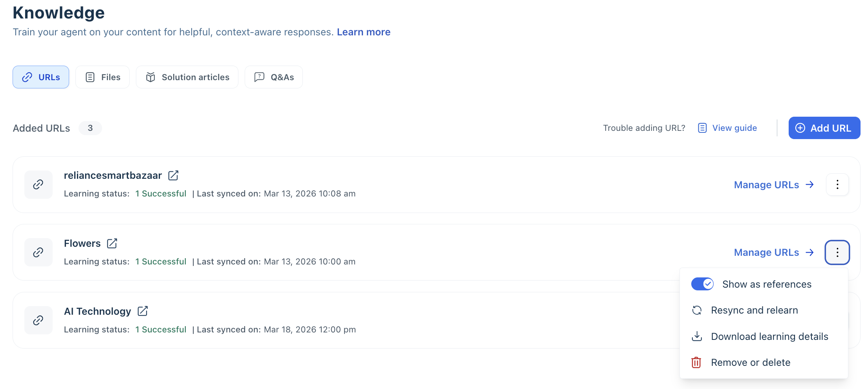This screenshot has height=389, width=868.
Task: Click 'Trouble adding URL?' text
Action: 644,128
